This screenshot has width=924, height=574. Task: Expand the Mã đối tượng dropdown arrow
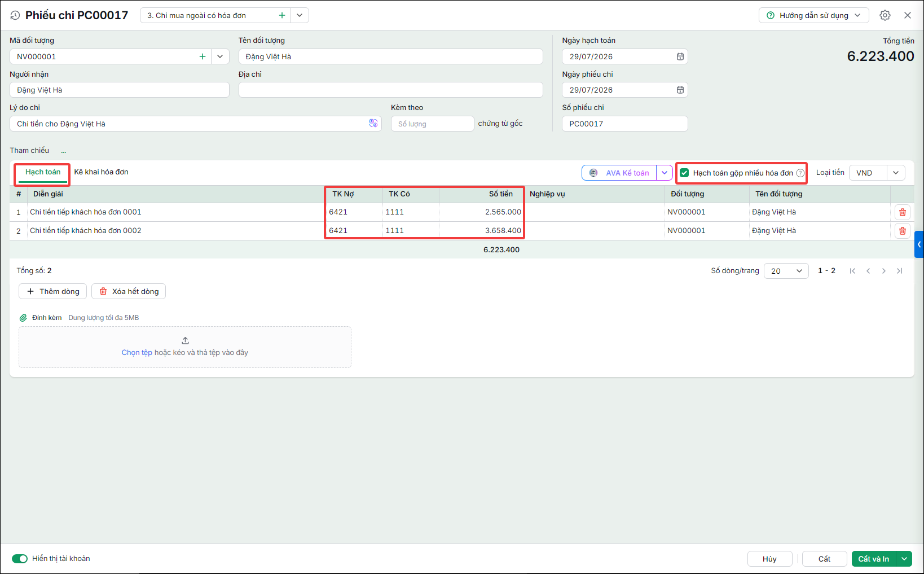[x=220, y=56]
